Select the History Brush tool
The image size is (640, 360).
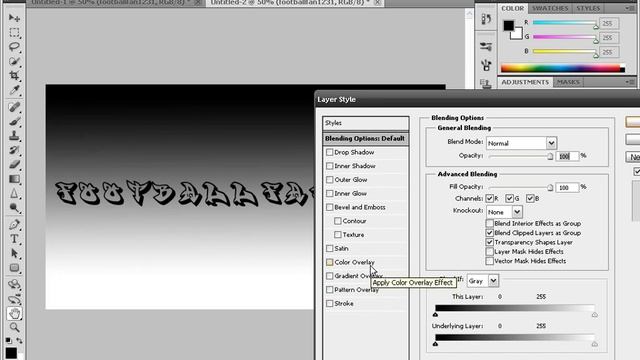[x=14, y=150]
